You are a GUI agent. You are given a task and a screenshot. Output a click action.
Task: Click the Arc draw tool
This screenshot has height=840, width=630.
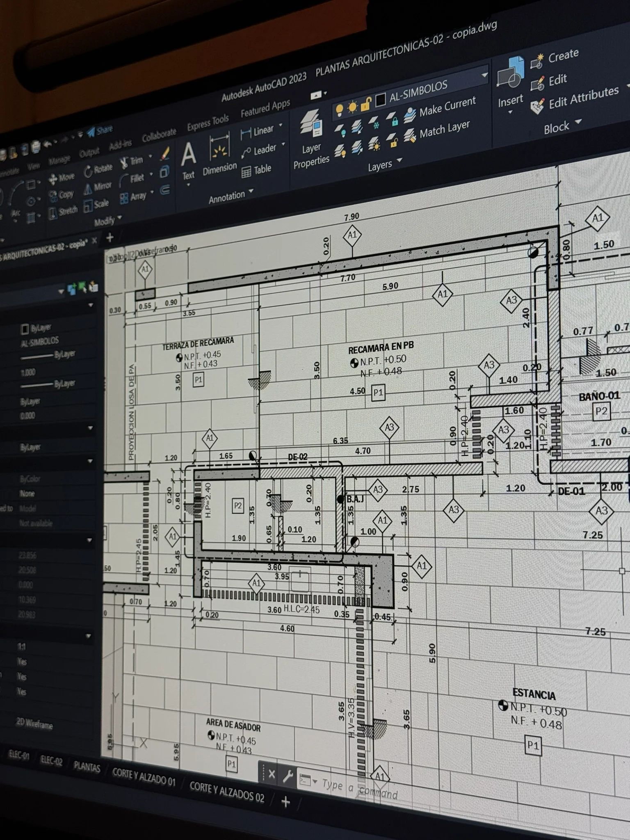click(15, 198)
